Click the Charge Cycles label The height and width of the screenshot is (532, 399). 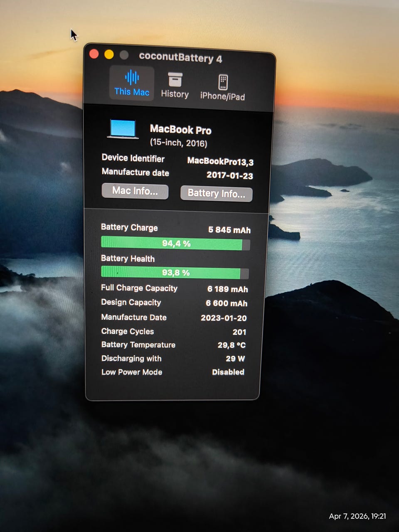pyautogui.click(x=128, y=331)
